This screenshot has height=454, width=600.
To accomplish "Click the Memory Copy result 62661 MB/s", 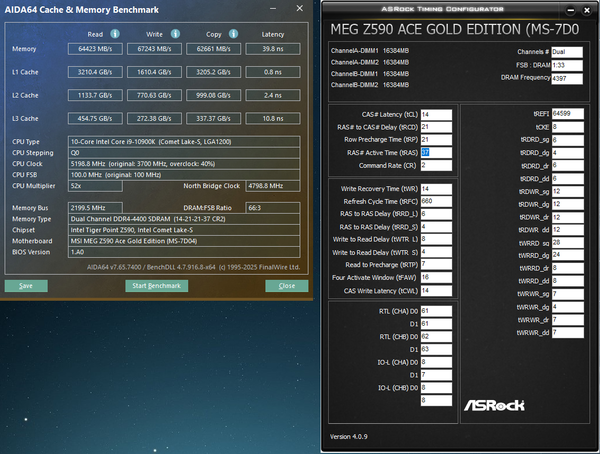I will pyautogui.click(x=214, y=49).
